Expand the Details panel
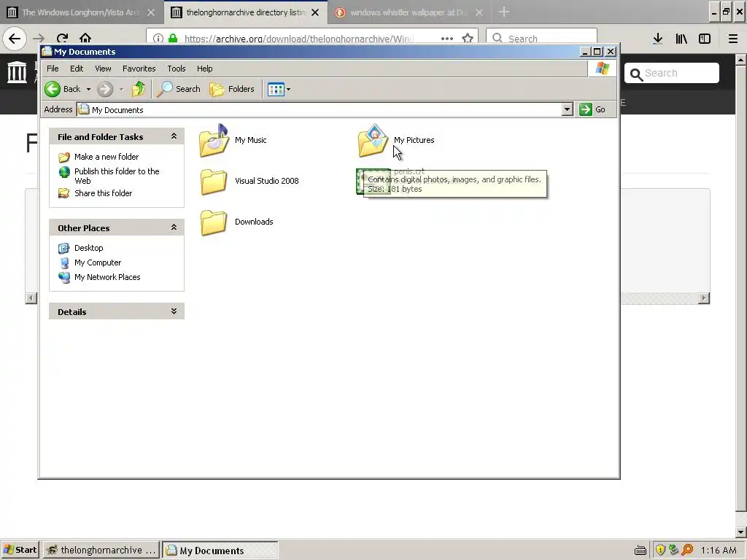The width and height of the screenshot is (747, 560). (x=174, y=311)
